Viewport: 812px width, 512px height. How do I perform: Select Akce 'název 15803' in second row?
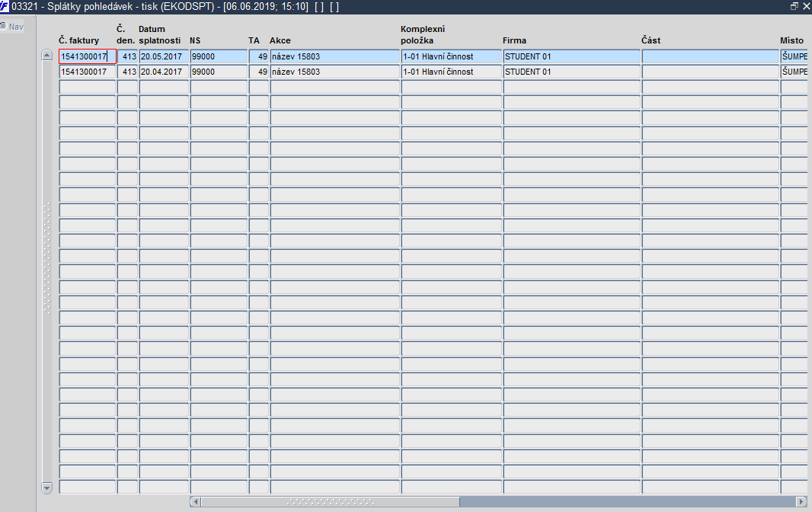point(335,72)
